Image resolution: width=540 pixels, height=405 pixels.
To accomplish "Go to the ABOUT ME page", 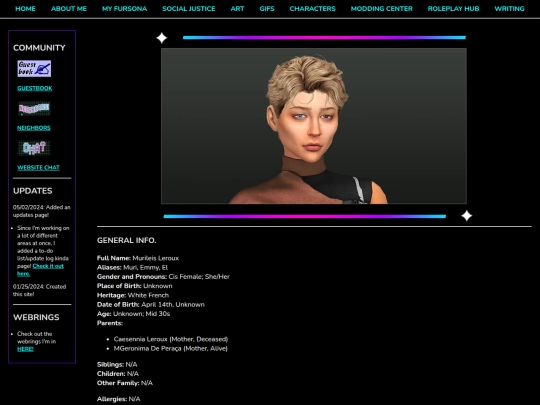I will point(69,9).
